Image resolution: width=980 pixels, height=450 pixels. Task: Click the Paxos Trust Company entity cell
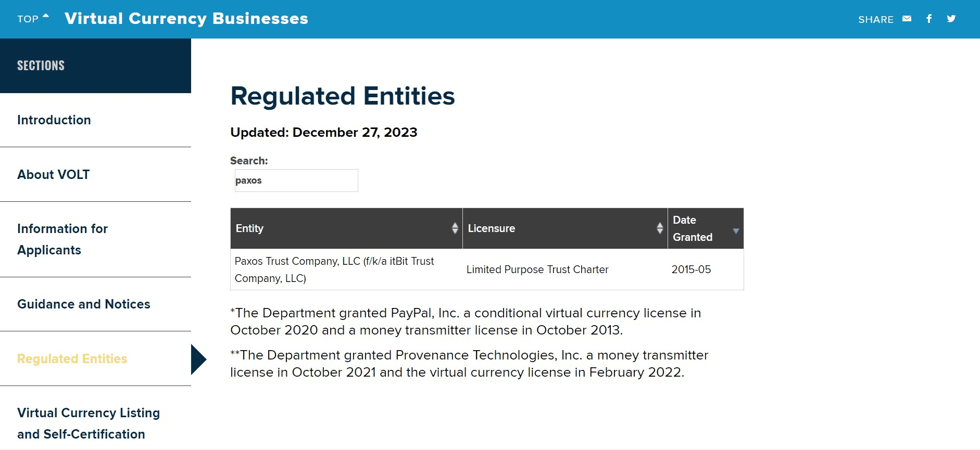pos(334,269)
